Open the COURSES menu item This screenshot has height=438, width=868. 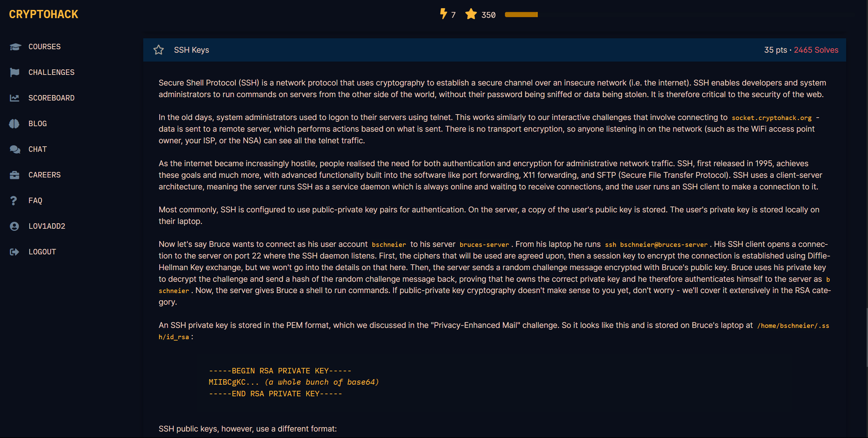coord(44,47)
